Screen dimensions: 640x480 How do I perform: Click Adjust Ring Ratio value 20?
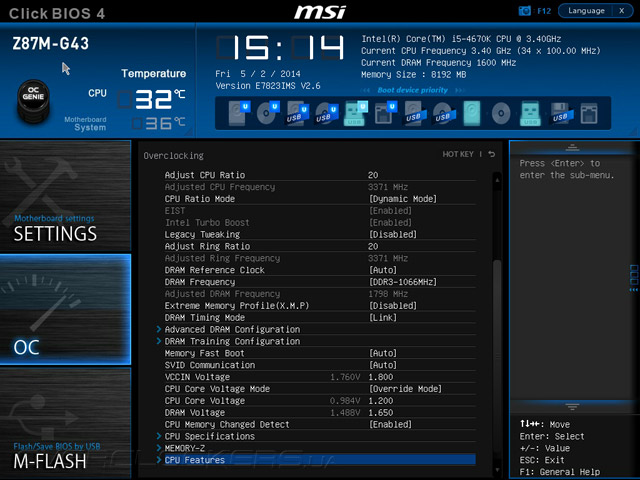point(373,247)
